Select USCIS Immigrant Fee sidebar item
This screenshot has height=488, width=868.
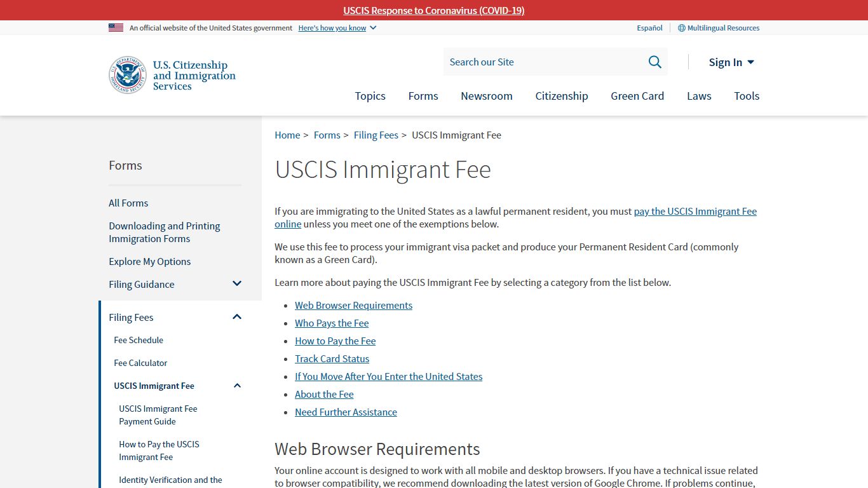pyautogui.click(x=154, y=386)
